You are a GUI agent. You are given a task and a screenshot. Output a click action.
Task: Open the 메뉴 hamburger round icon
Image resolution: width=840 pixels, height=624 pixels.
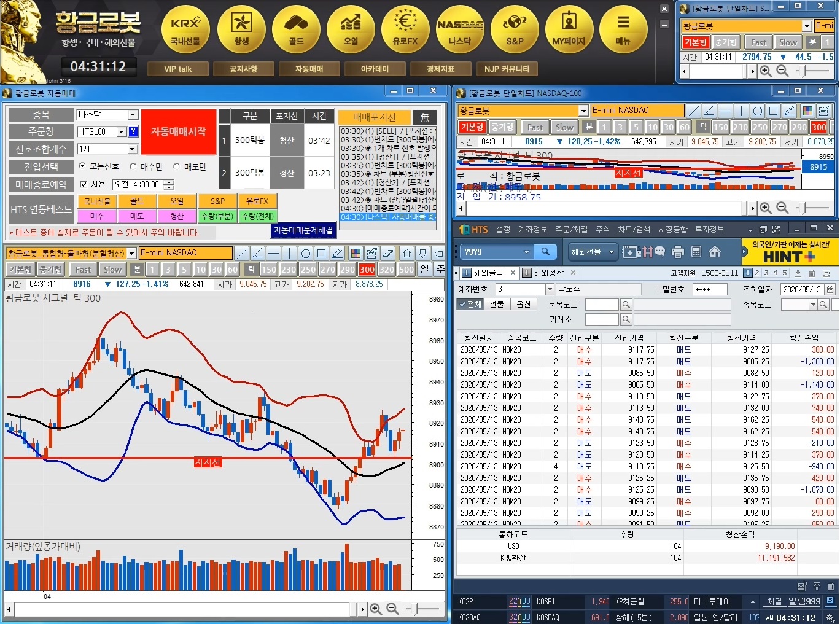[x=623, y=29]
